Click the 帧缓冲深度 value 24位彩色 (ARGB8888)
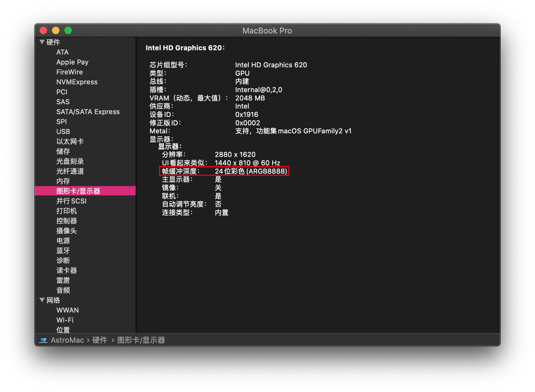 [251, 171]
